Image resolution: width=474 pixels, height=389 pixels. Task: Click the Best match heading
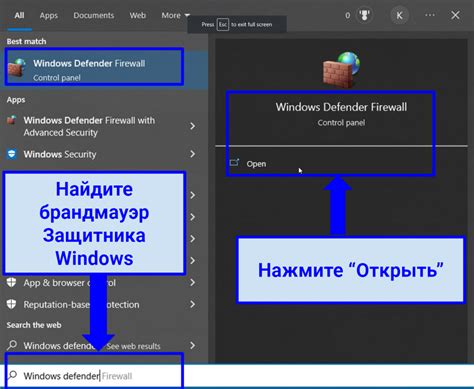coord(26,41)
